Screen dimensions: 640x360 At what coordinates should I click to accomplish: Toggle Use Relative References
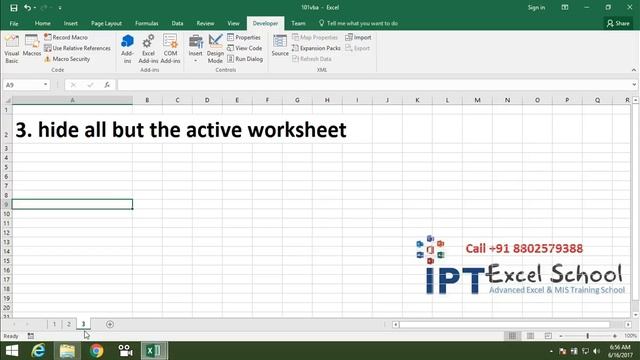point(77,48)
